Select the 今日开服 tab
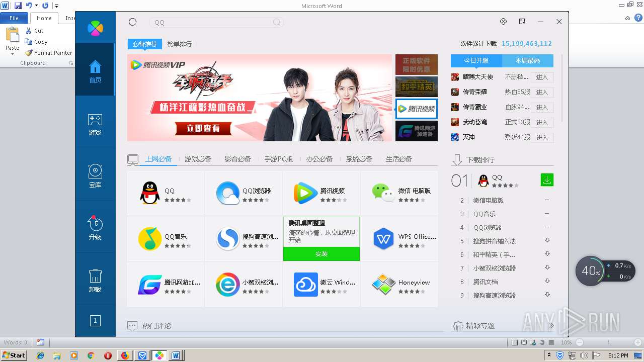This screenshot has width=644, height=362. point(476,60)
